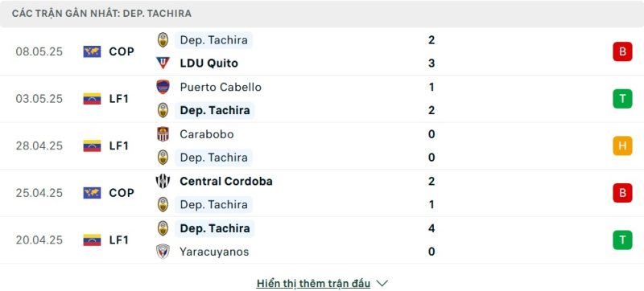Click the Venezuela flag beside 03.05.25
The width and height of the screenshot is (644, 291).
(x=92, y=99)
